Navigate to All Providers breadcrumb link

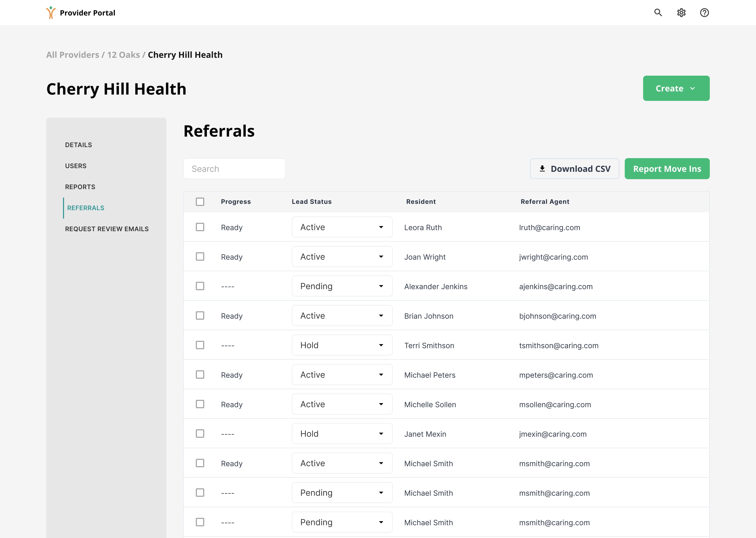tap(72, 55)
